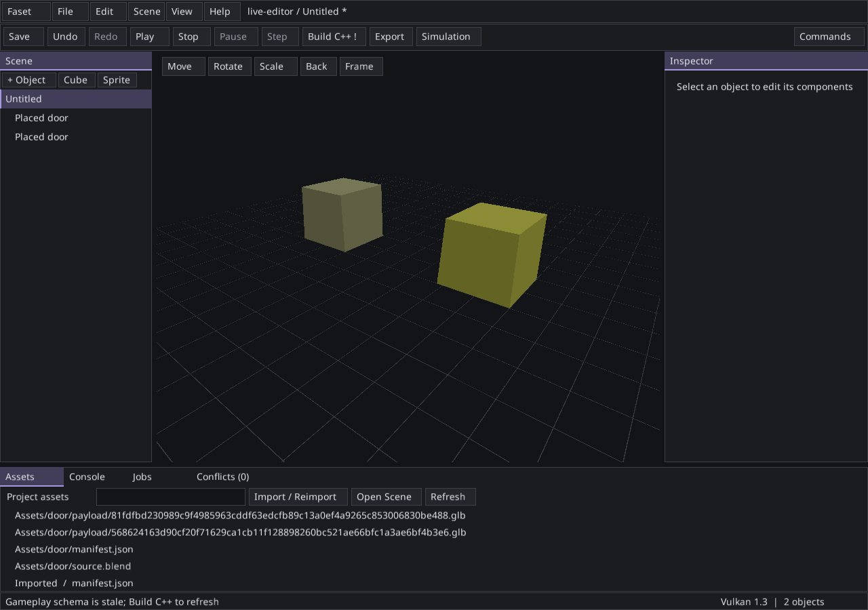Select the yellow cube in viewport
868x610 pixels.
[492, 256]
